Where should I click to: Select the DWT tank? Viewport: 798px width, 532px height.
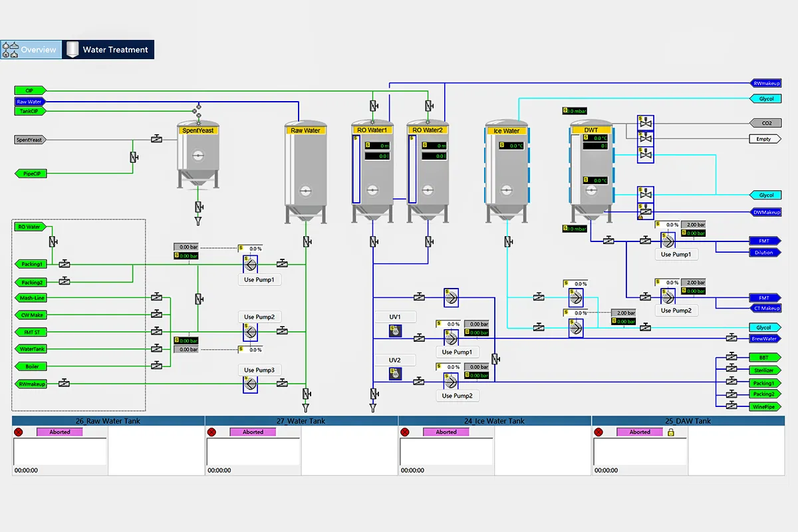coord(591,172)
